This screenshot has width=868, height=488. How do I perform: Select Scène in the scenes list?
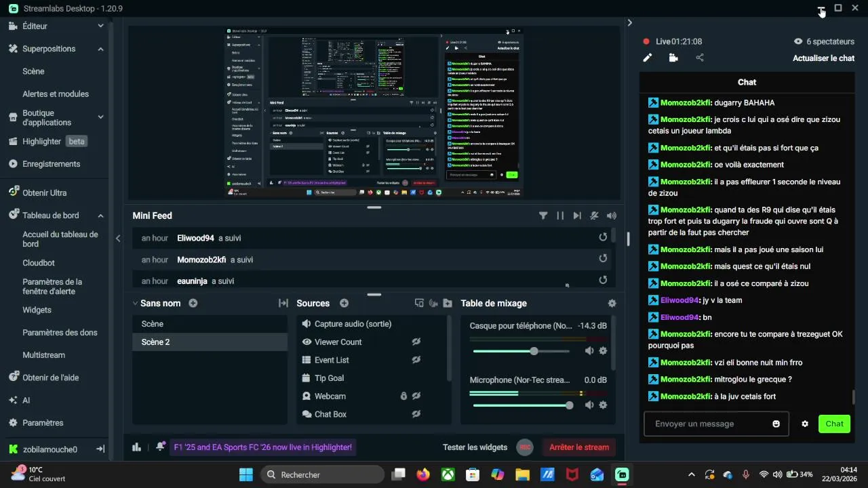click(x=210, y=324)
